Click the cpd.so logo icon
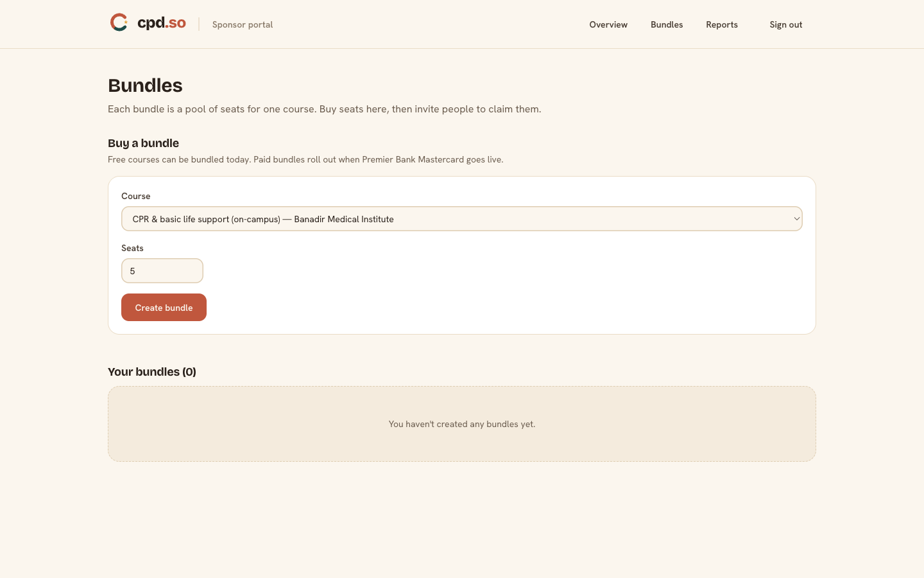 (x=119, y=22)
